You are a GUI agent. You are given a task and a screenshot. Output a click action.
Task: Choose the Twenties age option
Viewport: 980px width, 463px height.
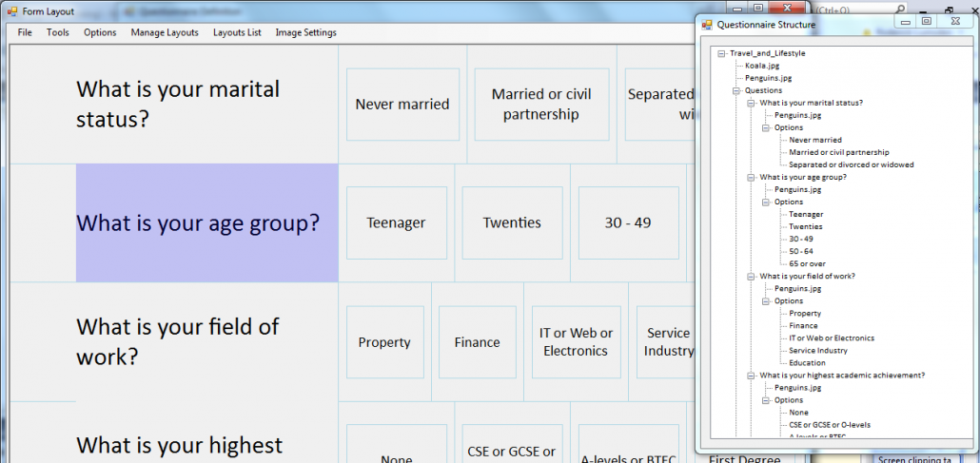pyautogui.click(x=512, y=223)
